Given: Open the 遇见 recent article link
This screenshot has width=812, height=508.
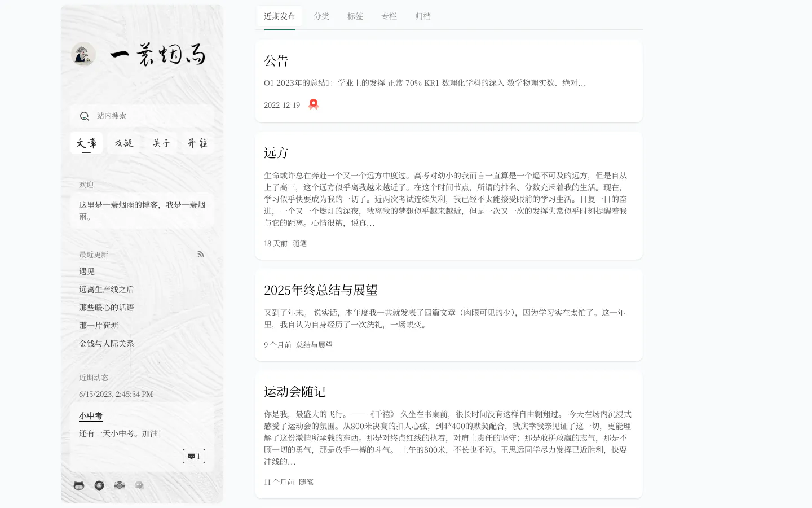Looking at the screenshot, I should click(x=87, y=271).
